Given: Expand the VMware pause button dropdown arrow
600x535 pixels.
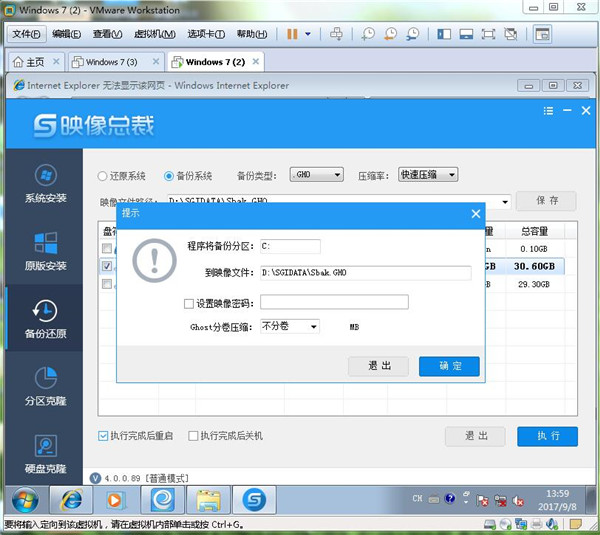Looking at the screenshot, I should tap(308, 34).
